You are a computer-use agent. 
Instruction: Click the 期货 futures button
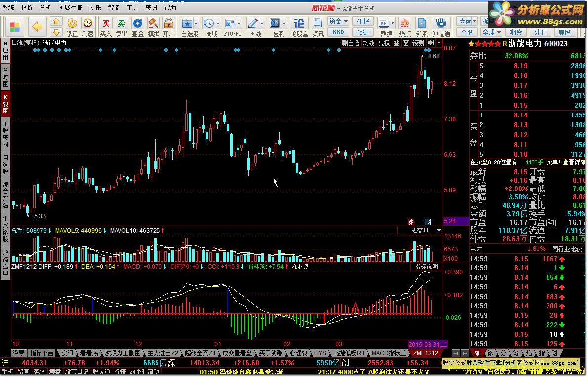tap(516, 32)
